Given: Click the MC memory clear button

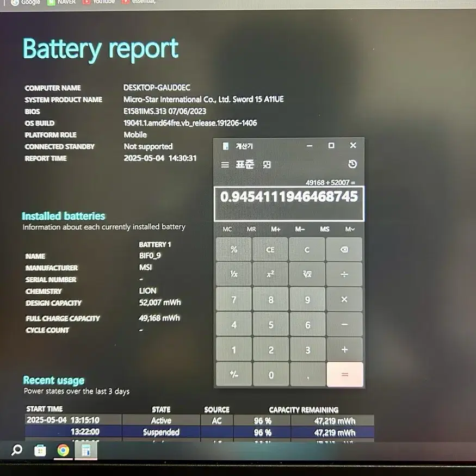Looking at the screenshot, I should tap(227, 229).
